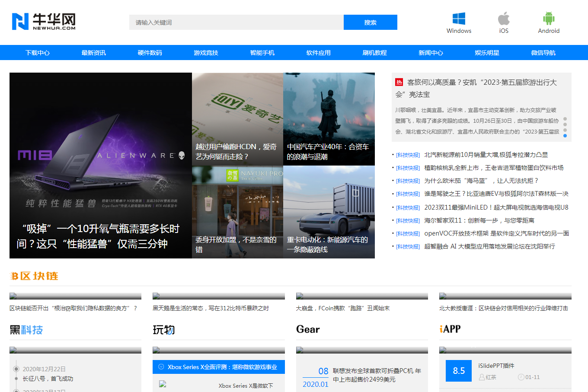Open 区块链能否开出 良方 article
The image size is (588, 392).
point(73,308)
